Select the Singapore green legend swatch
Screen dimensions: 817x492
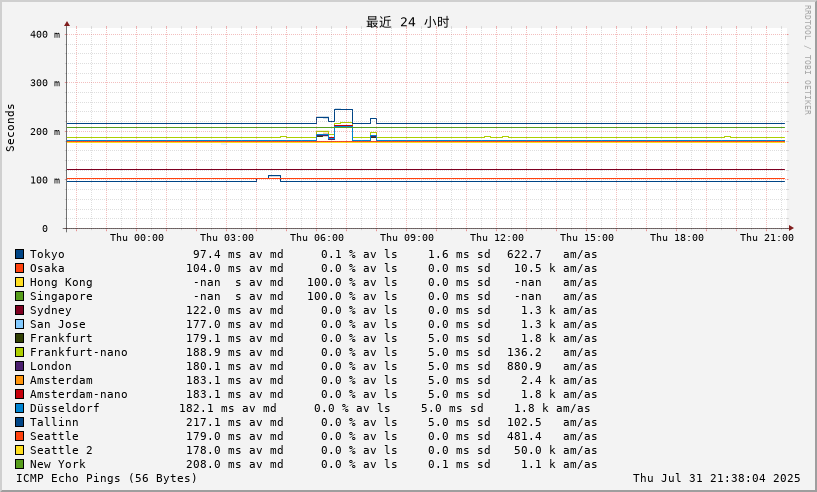tap(19, 297)
